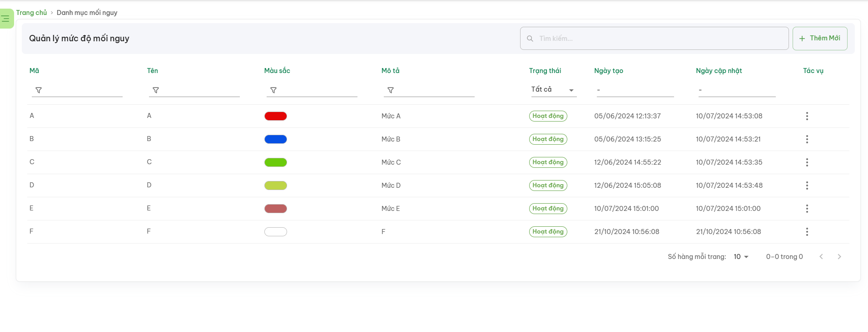
Task: Open actions menu for row F
Action: [807, 232]
